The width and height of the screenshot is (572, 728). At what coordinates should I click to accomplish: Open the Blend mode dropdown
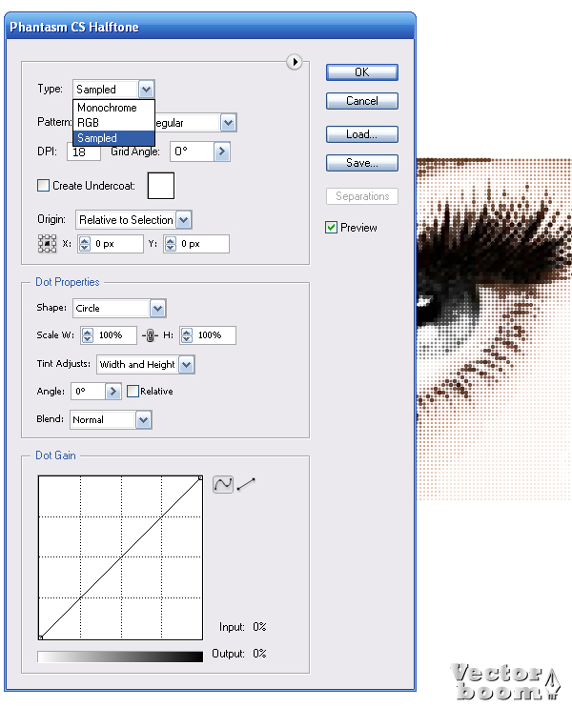coord(144,419)
